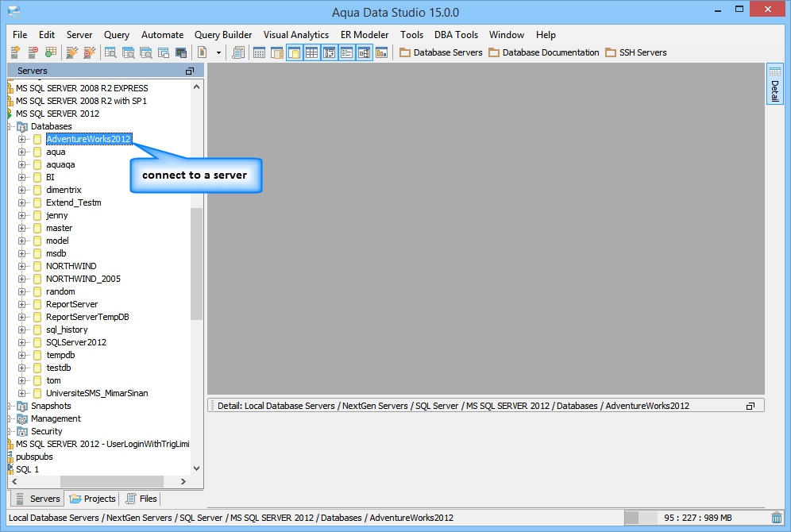Open the Query Builder menu
Image resolution: width=791 pixels, height=532 pixels.
[x=223, y=35]
